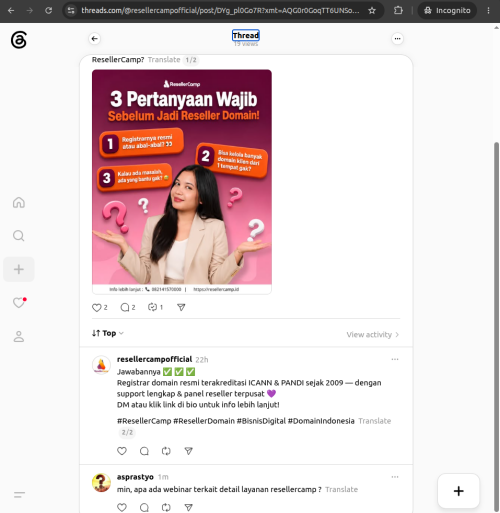The width and height of the screenshot is (500, 513).
Task: Open Chrome three-dot menu
Action: pos(488,11)
